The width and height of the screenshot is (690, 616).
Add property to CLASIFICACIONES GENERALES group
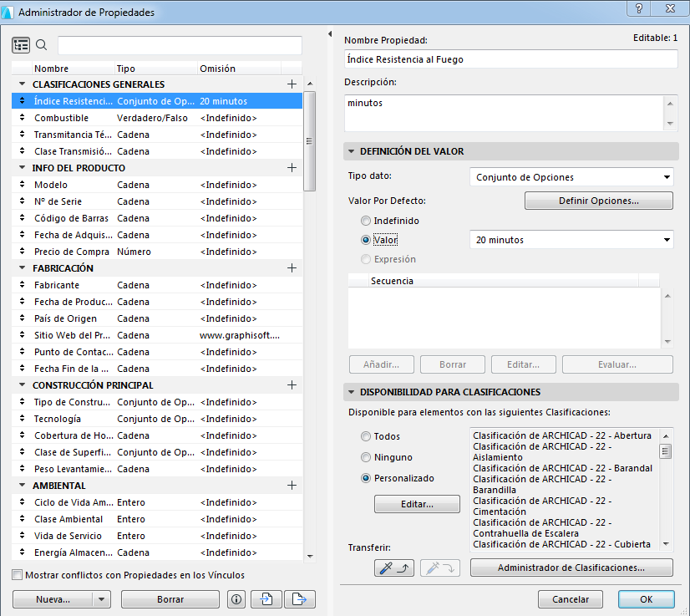pos(292,84)
